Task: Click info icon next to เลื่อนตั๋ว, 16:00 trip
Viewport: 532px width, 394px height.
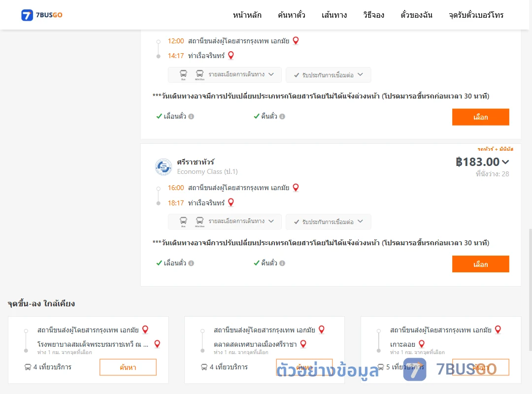Action: pyautogui.click(x=191, y=263)
